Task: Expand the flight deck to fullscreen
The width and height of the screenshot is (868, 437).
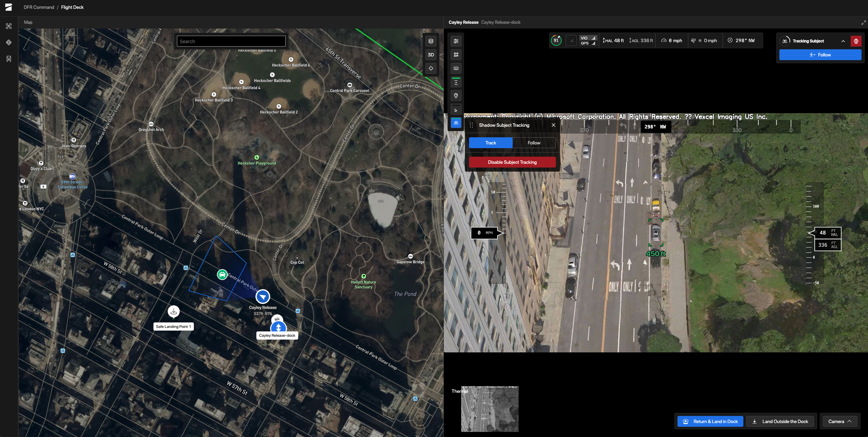Action: pyautogui.click(x=863, y=22)
